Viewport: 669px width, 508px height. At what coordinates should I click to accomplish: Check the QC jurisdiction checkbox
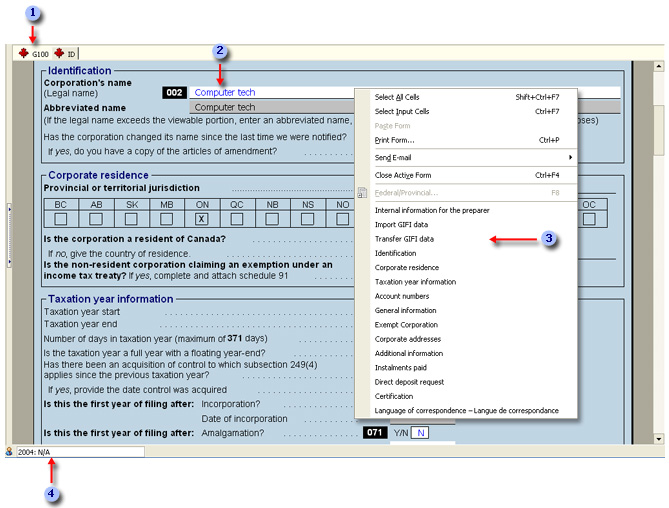237,219
